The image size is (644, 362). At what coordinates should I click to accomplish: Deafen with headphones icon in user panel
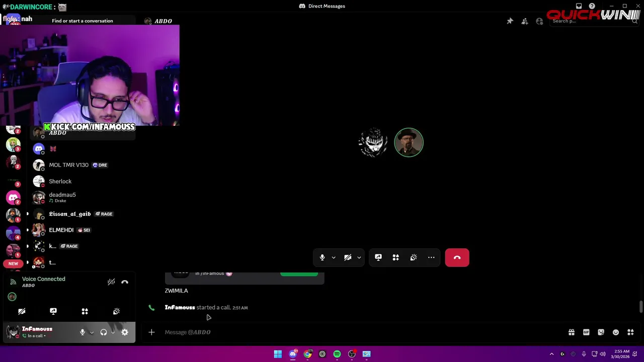click(x=103, y=332)
